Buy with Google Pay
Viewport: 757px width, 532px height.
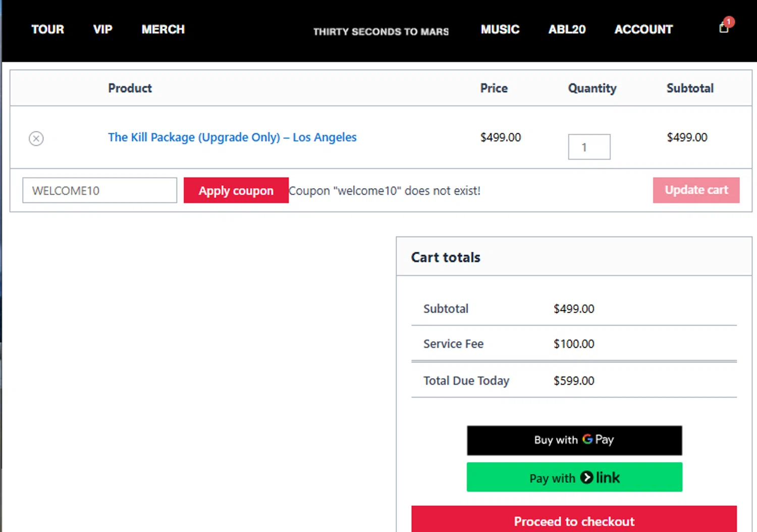coord(574,440)
